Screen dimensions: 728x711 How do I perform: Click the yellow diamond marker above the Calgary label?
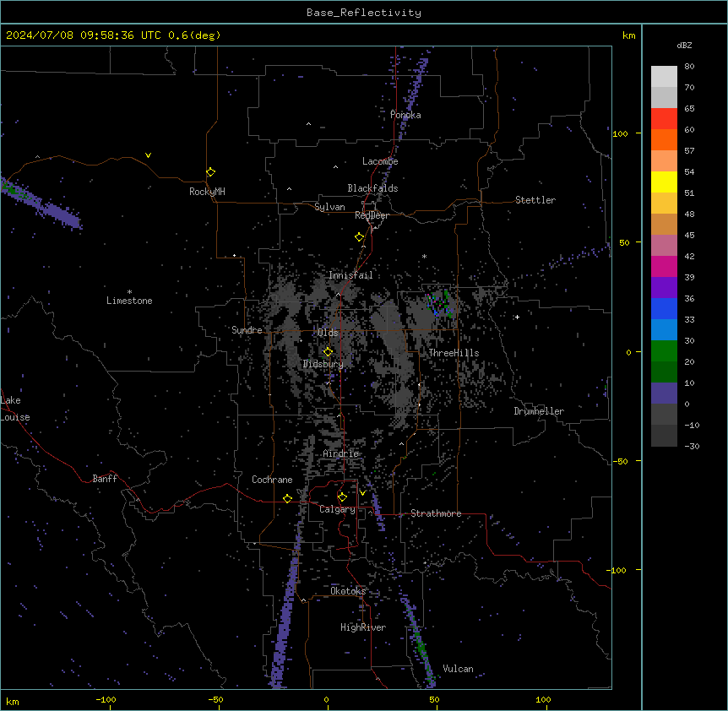(x=342, y=497)
